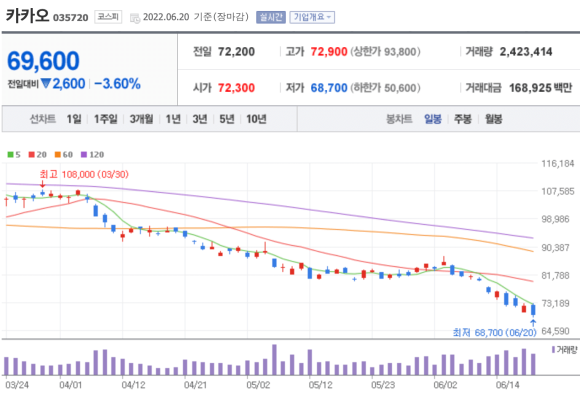Image resolution: width=580 pixels, height=395 pixels.
Task: Click the 64,590 price axis label
Action: (555, 331)
